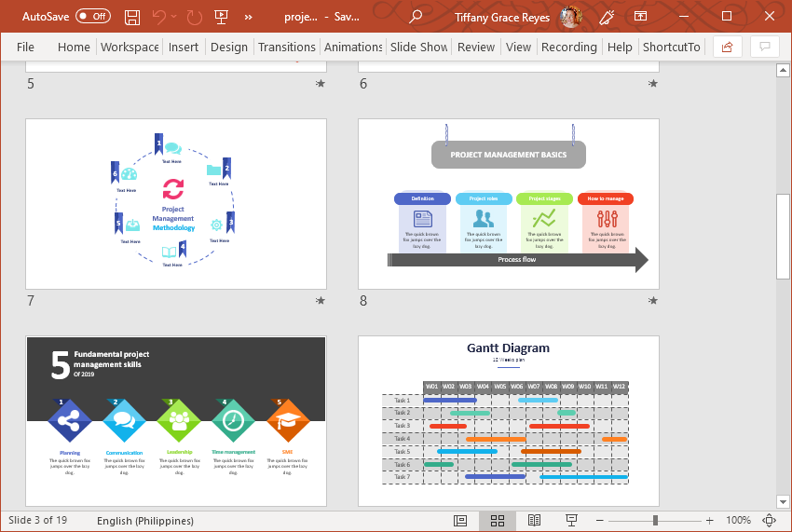Click the Share icon button
The image size is (792, 532).
727,47
